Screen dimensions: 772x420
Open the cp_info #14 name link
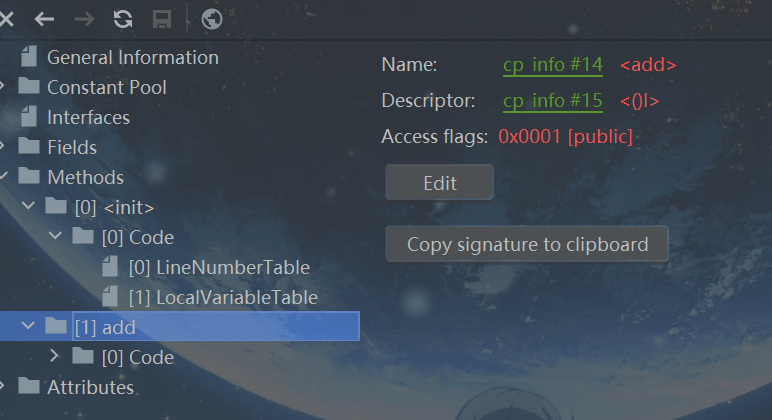552,65
